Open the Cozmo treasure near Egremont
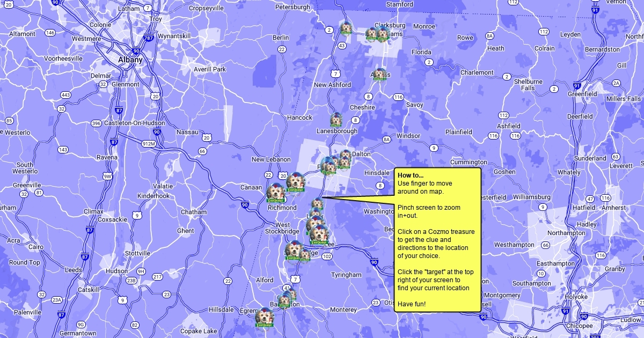This screenshot has width=644, height=338. coord(265,317)
